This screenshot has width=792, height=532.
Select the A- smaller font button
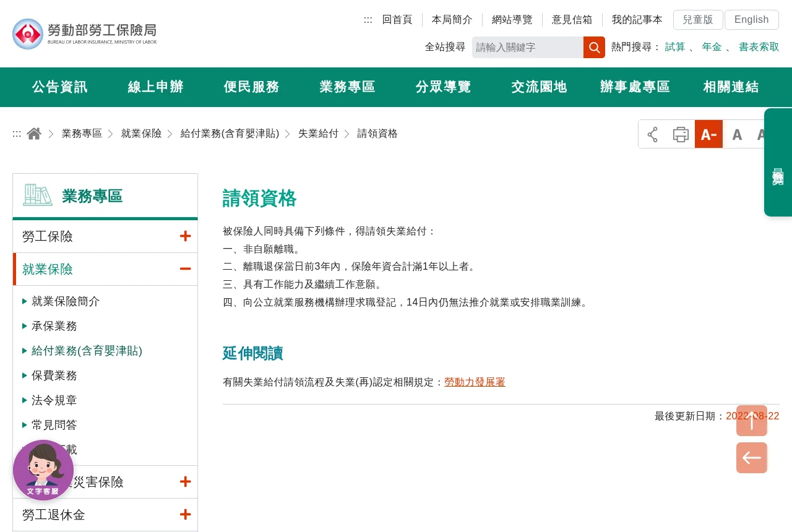click(x=708, y=134)
